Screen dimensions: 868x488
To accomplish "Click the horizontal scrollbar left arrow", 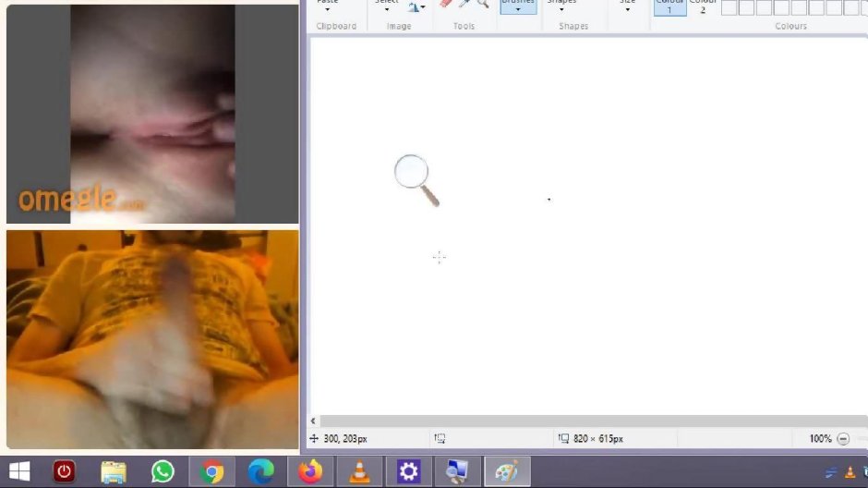I will [x=314, y=421].
